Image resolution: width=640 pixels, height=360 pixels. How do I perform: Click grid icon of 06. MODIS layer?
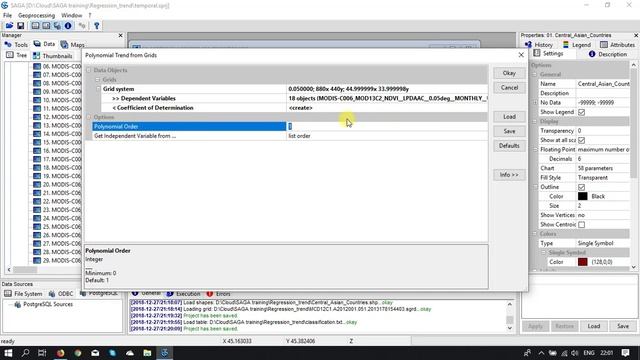(x=37, y=66)
